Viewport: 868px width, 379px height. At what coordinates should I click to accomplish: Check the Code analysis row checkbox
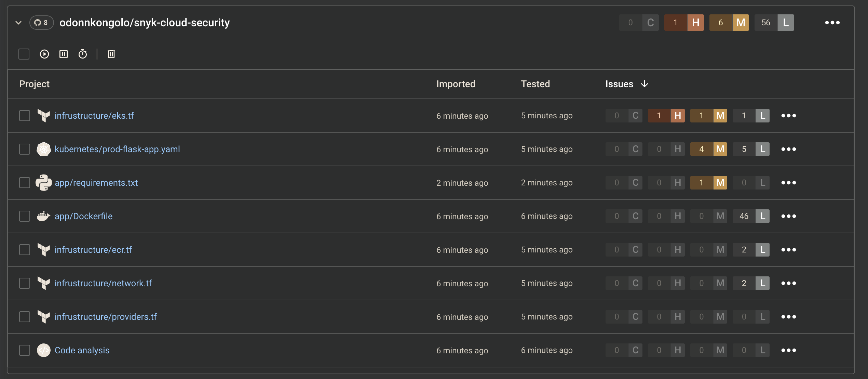tap(25, 350)
